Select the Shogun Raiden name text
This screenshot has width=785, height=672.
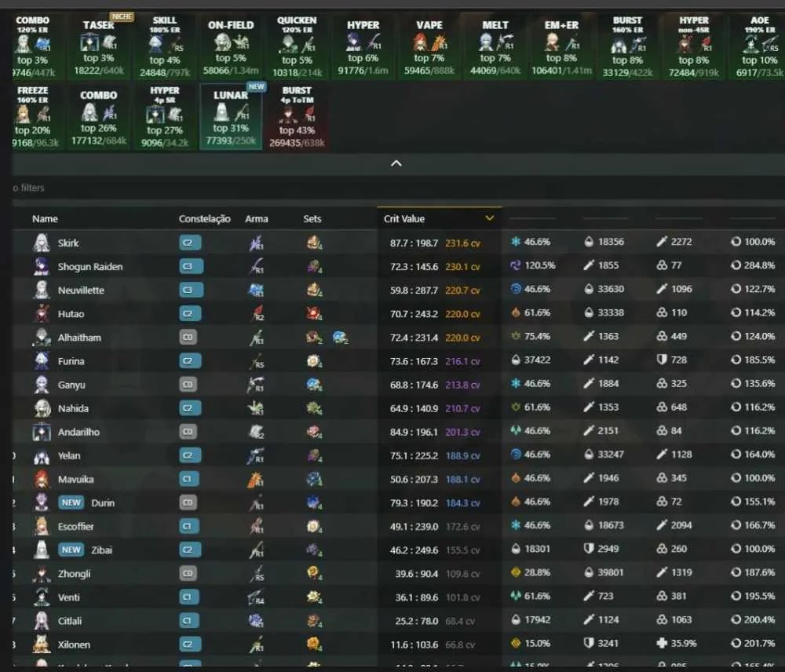point(90,267)
